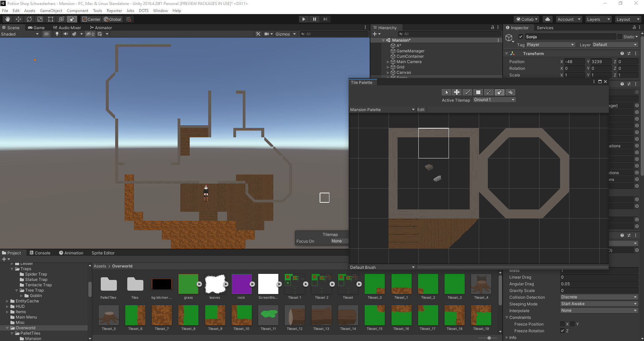Open the Collision Detection Discrete dropdown
The image size is (644, 341).
599,297
